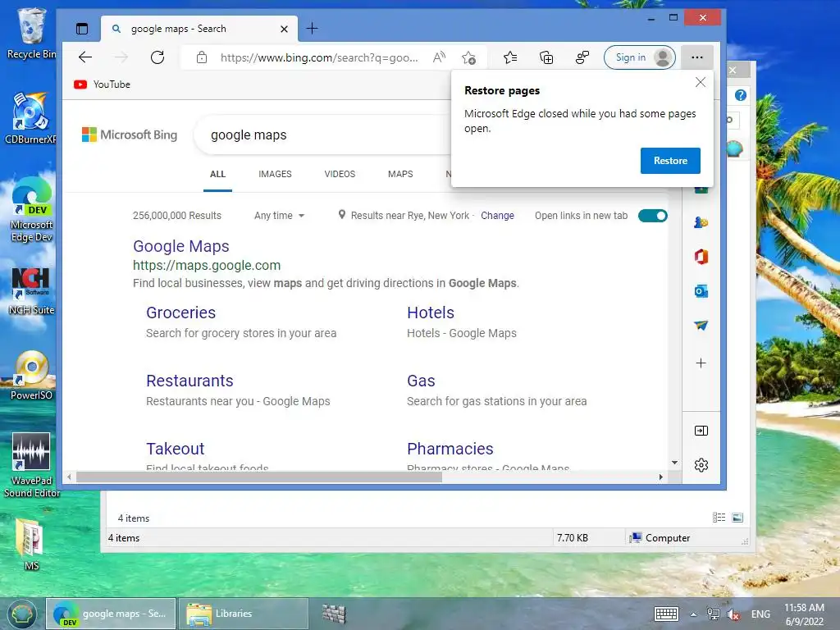Restore previously open pages
840x630 pixels.
pos(670,161)
